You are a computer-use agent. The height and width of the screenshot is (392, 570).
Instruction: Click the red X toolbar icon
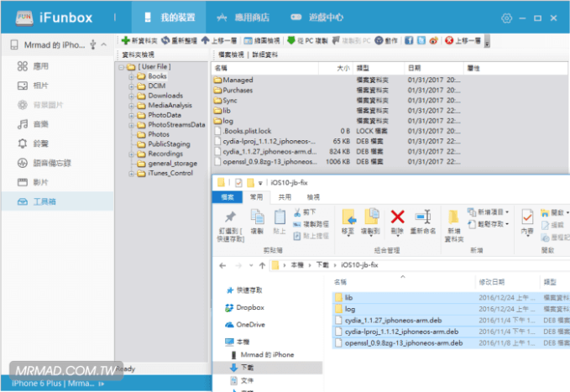click(x=449, y=40)
